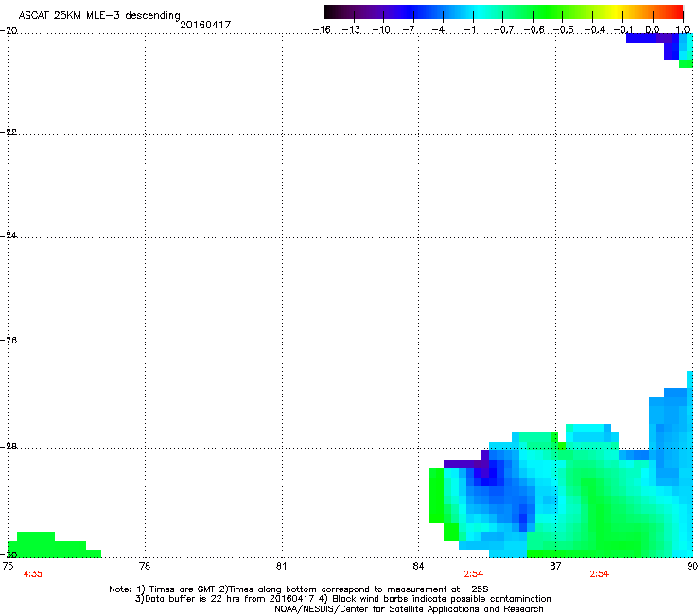The height and width of the screenshot is (615, 700).
Task: Click the color bar value -1
Action: pyautogui.click(x=469, y=30)
